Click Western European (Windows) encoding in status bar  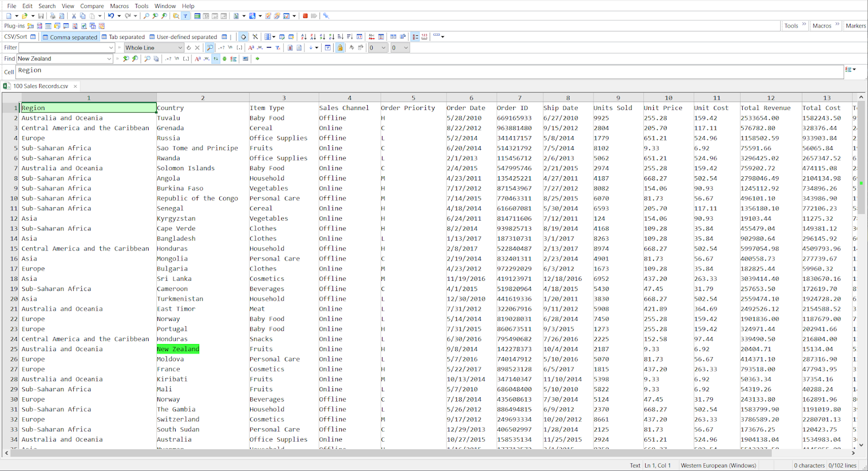click(718, 465)
